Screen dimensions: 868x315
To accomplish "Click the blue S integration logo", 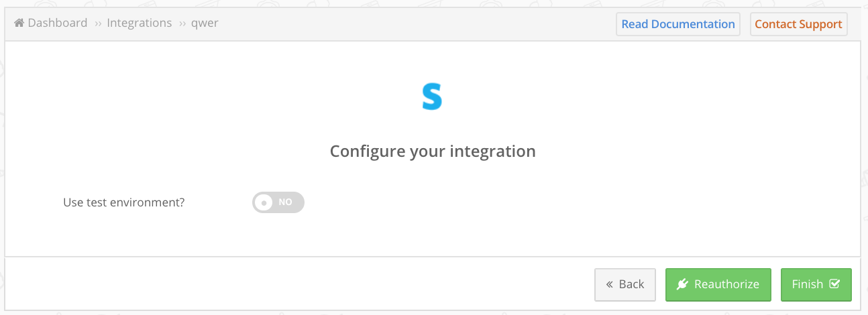I will pyautogui.click(x=432, y=97).
